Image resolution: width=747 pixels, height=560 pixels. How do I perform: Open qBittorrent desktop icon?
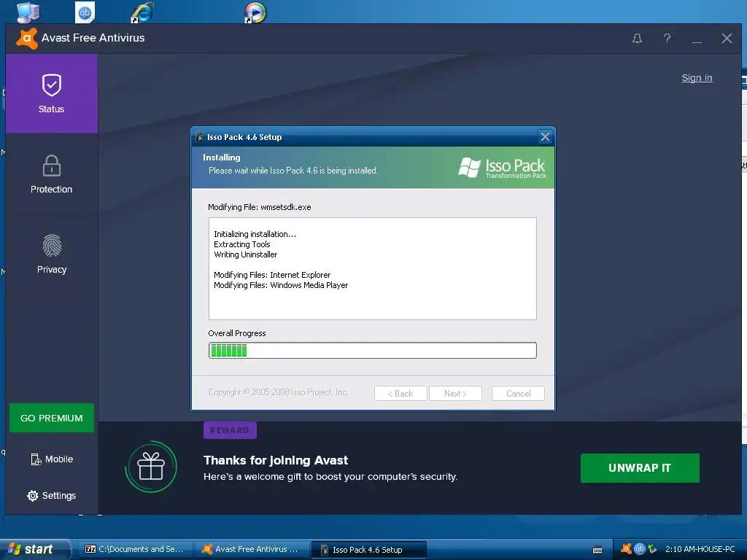tap(85, 12)
